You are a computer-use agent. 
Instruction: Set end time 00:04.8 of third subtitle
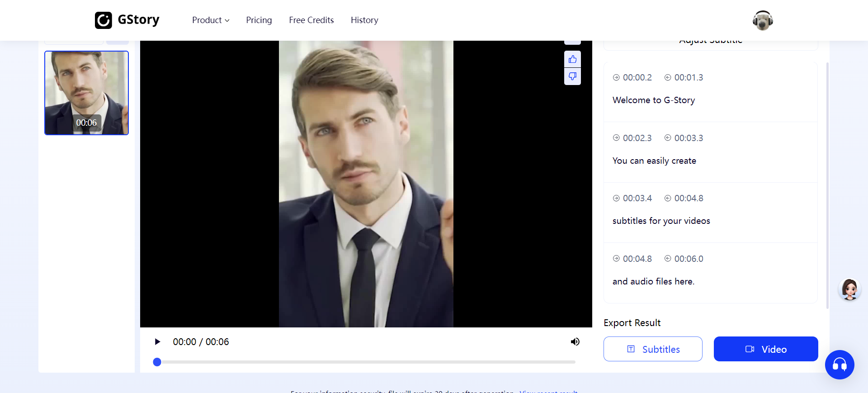point(684,198)
